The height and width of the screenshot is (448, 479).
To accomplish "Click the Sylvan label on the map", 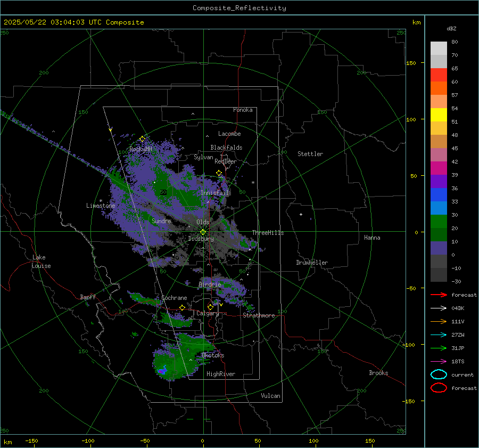I will [203, 157].
